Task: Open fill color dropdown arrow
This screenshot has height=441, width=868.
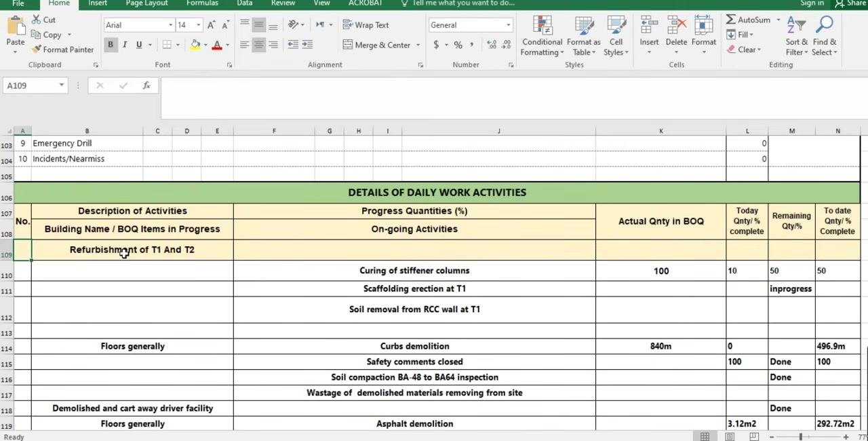Action: point(205,45)
